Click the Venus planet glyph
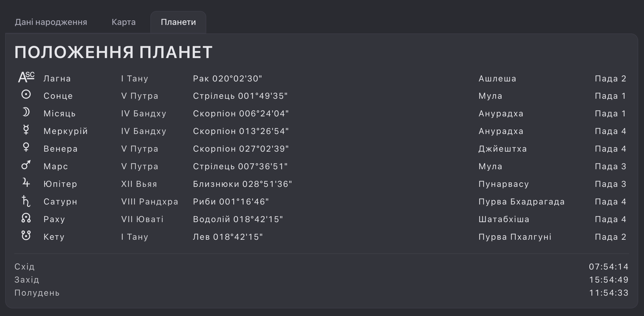 pyautogui.click(x=26, y=147)
